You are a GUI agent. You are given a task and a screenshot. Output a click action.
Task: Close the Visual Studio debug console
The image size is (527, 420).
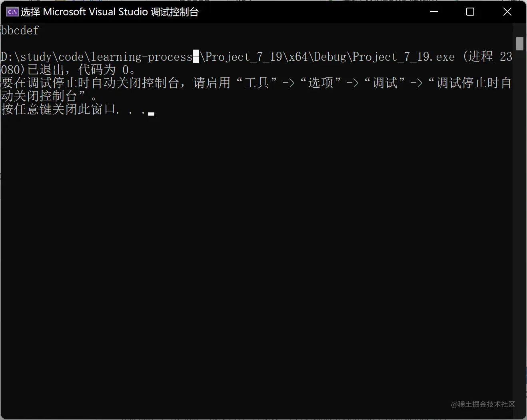coord(507,12)
